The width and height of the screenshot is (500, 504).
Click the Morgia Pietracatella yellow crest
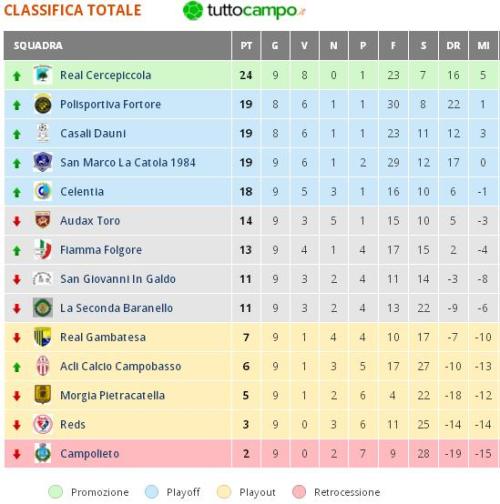click(43, 395)
